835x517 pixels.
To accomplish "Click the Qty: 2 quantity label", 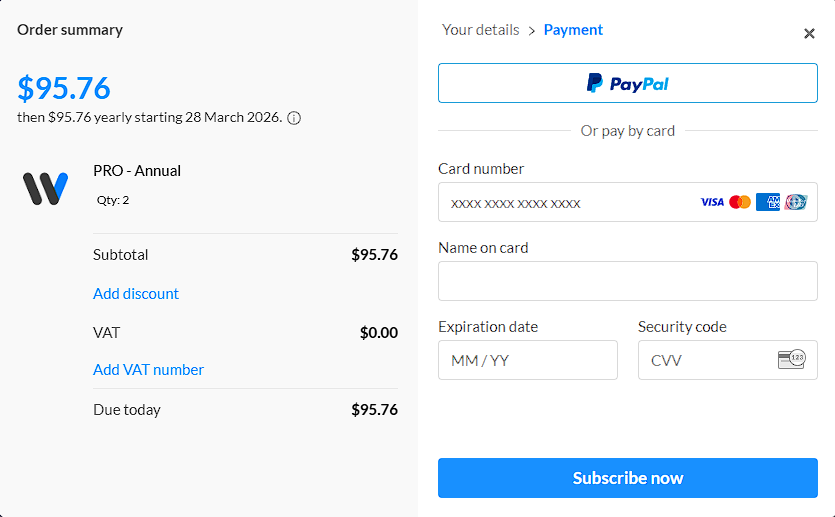I will tap(113, 200).
